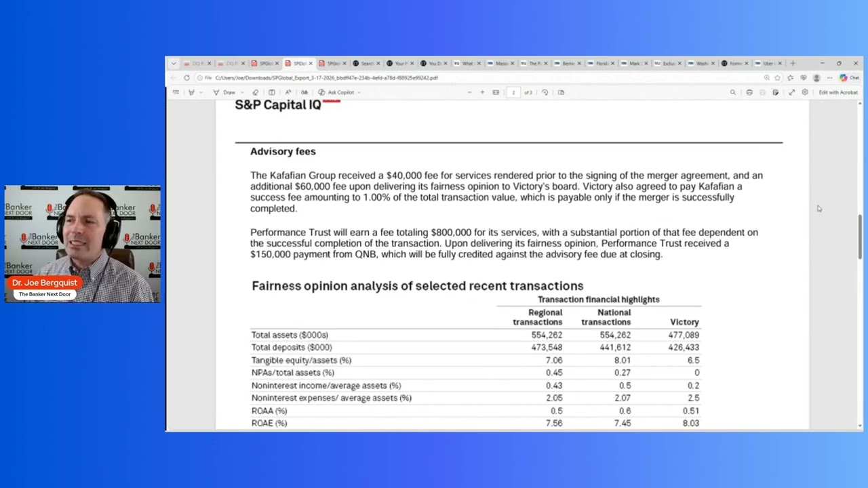Rotate the PDF page
The image size is (868, 488).
pyautogui.click(x=545, y=92)
